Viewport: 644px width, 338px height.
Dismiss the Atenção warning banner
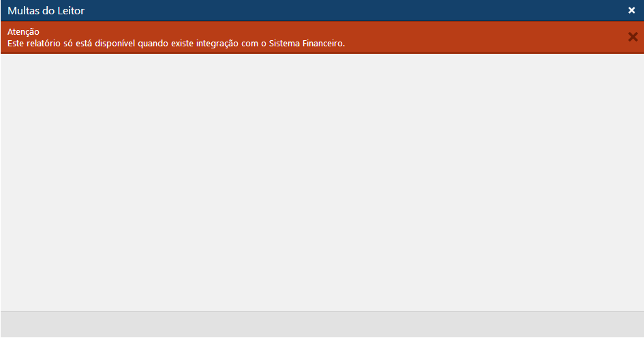(x=632, y=37)
